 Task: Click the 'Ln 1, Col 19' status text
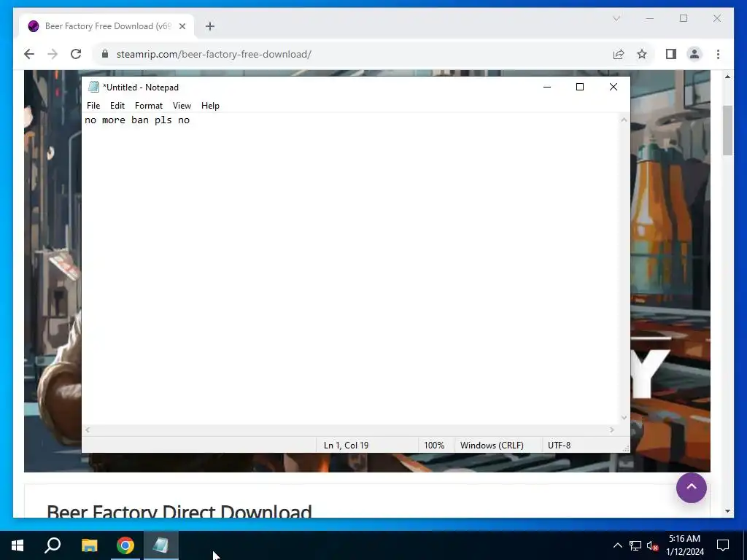(x=347, y=446)
